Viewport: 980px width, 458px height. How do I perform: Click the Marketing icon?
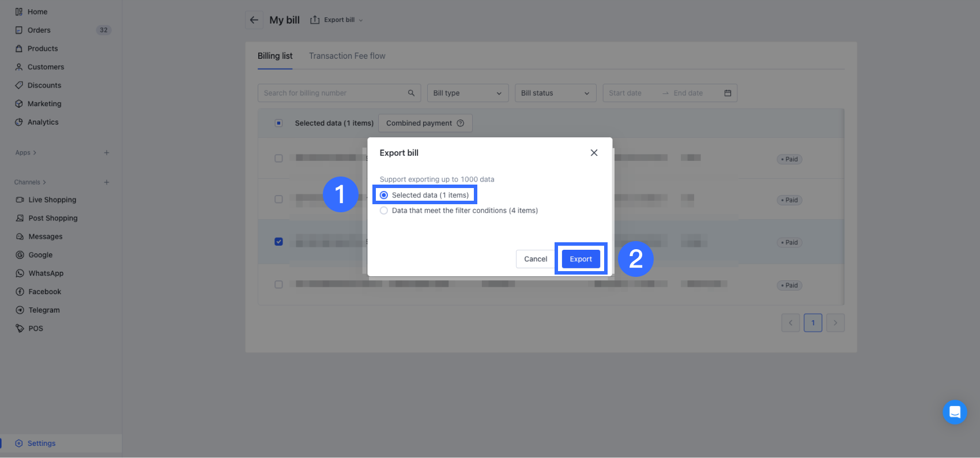click(19, 104)
